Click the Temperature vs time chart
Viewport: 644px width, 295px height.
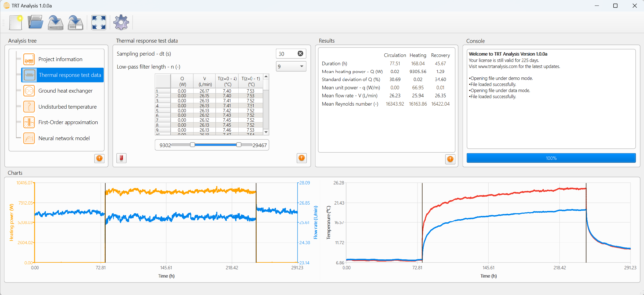(488, 223)
